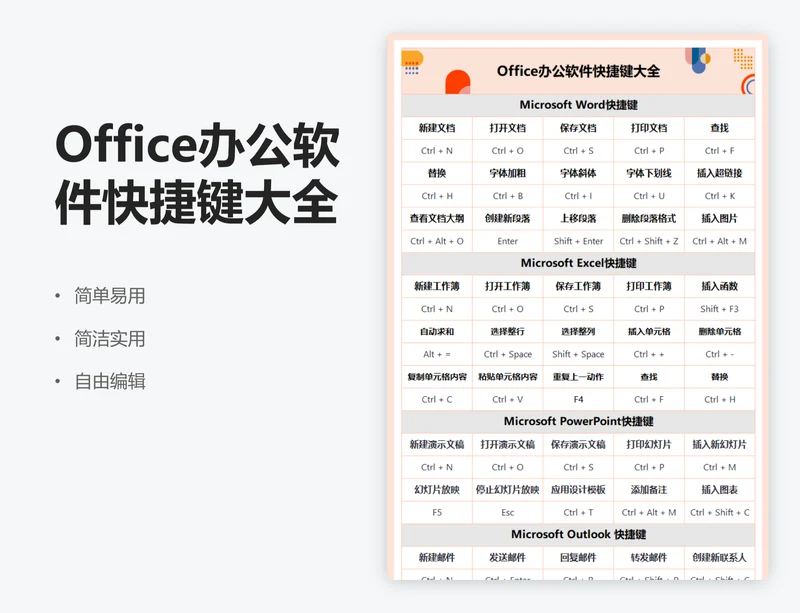Click the 打印文档 cell

[x=648, y=128]
